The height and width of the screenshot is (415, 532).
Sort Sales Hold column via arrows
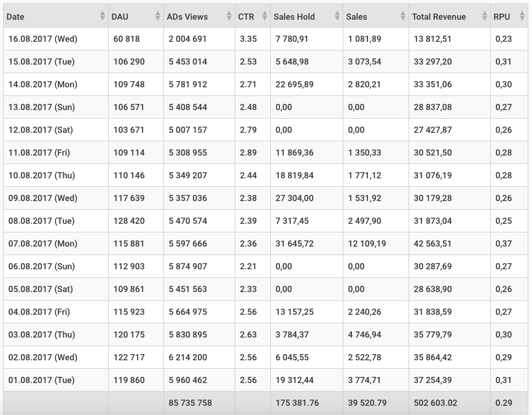tap(337, 17)
